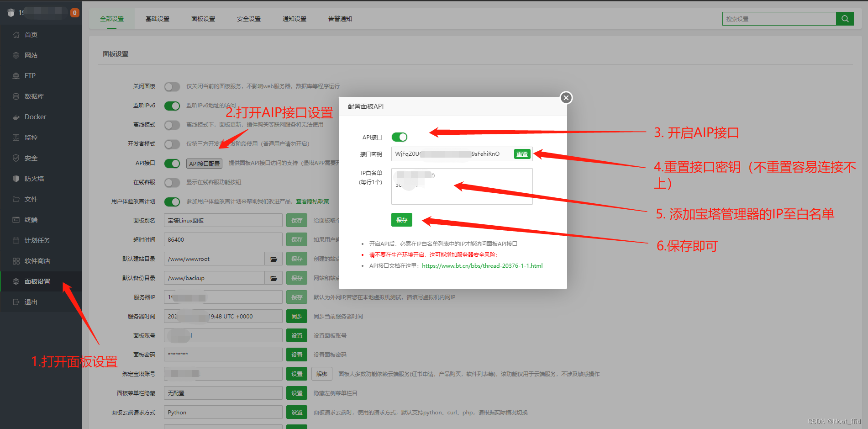Open the 安全设置 tab
Image resolution: width=868 pixels, height=429 pixels.
point(249,19)
